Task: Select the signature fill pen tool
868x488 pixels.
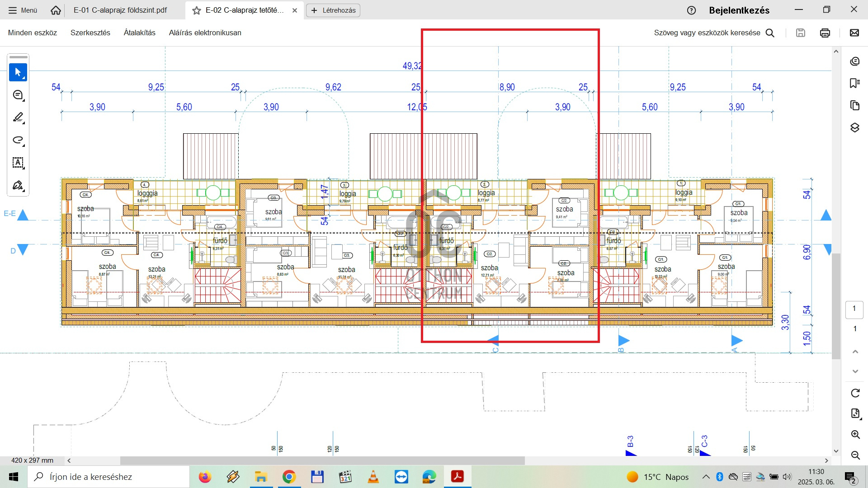Action: point(18,185)
